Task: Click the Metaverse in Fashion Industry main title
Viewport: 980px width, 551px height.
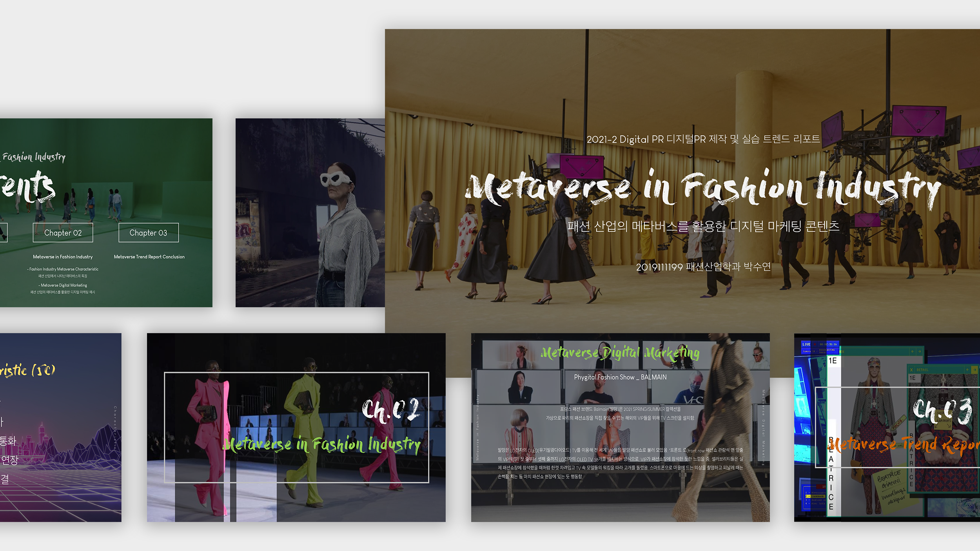Action: pos(702,188)
